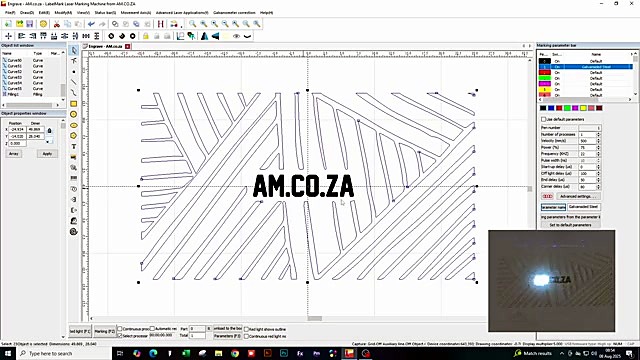Select the pointer pick tool in left toolbox

[x=74, y=50]
